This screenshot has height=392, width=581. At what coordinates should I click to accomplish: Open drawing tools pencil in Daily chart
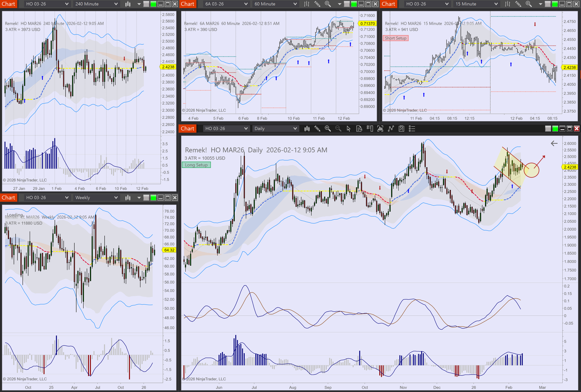[x=317, y=129]
